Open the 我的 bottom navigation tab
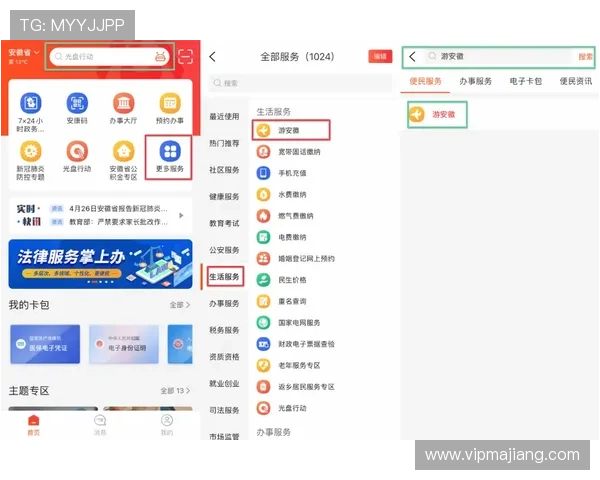The image size is (600, 480). 167,425
